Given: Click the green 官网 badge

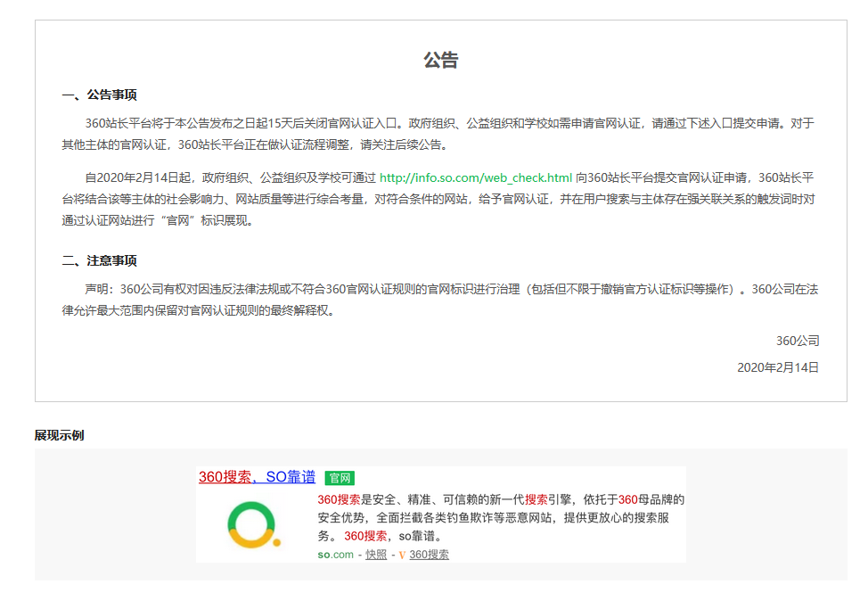Looking at the screenshot, I should point(340,478).
